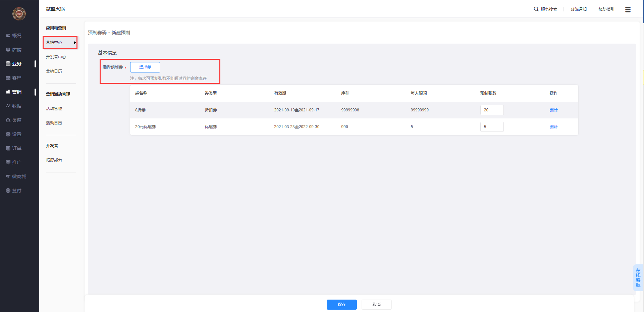The height and width of the screenshot is (312, 644).
Task: Open 开发者中心 menu item
Action: coord(56,57)
